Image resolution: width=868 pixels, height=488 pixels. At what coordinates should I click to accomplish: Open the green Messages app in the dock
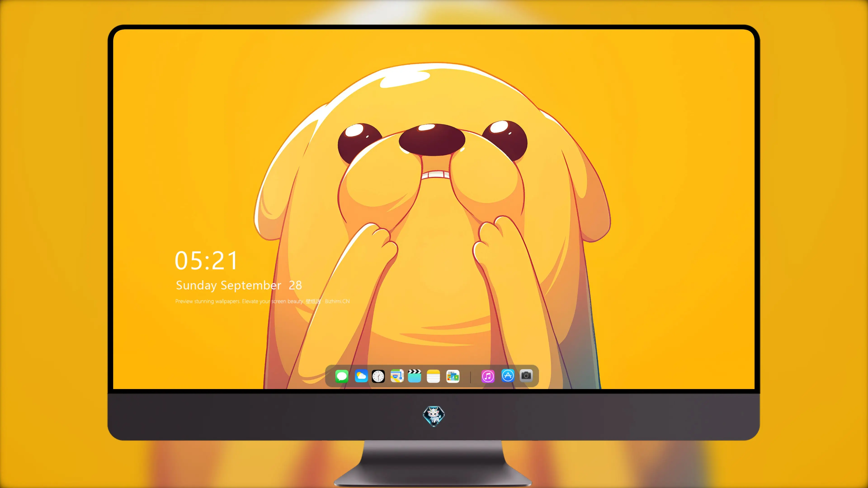pyautogui.click(x=342, y=376)
